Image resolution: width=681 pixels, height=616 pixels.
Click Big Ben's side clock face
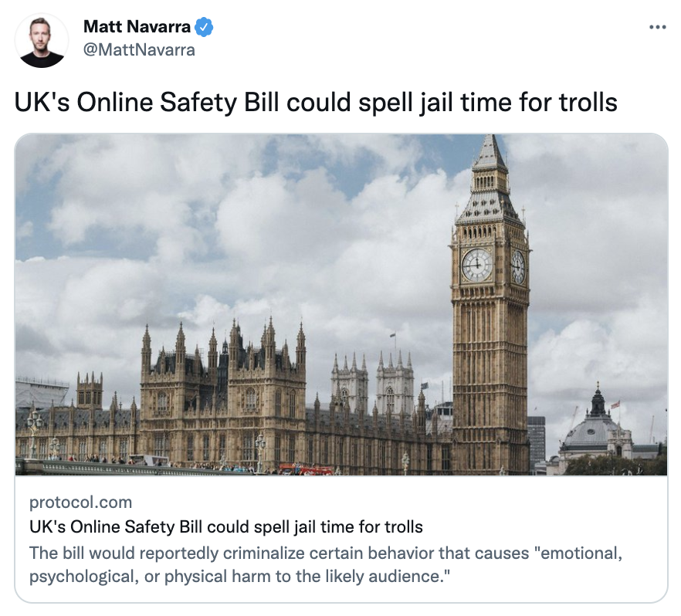(517, 266)
